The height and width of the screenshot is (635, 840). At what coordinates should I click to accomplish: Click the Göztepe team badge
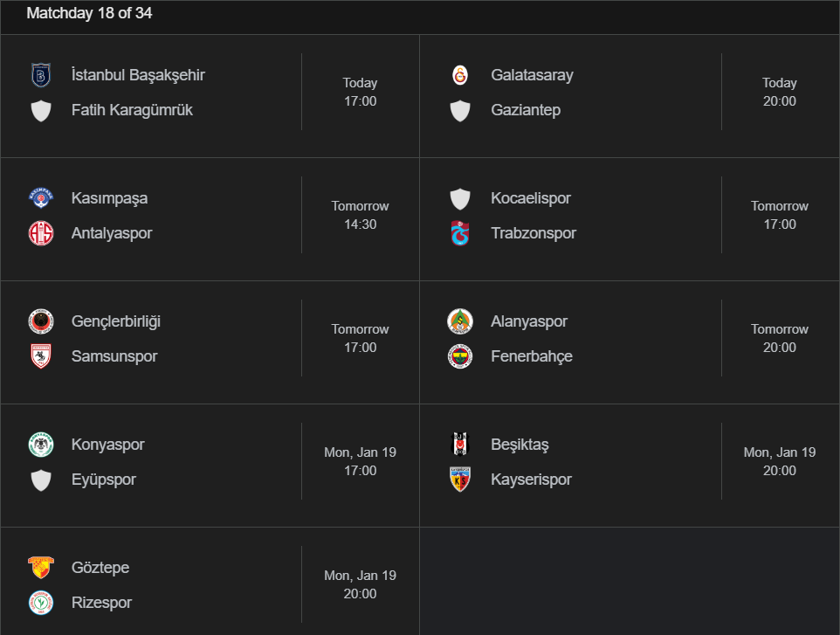41,568
